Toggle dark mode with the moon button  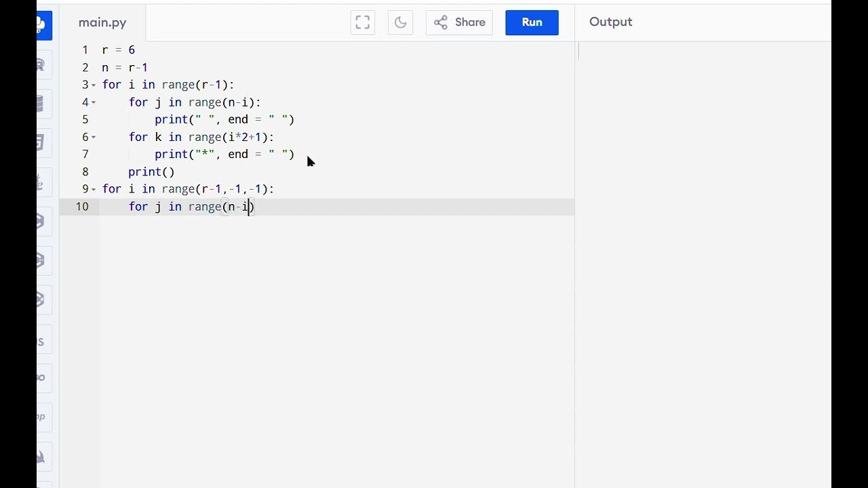pos(401,22)
